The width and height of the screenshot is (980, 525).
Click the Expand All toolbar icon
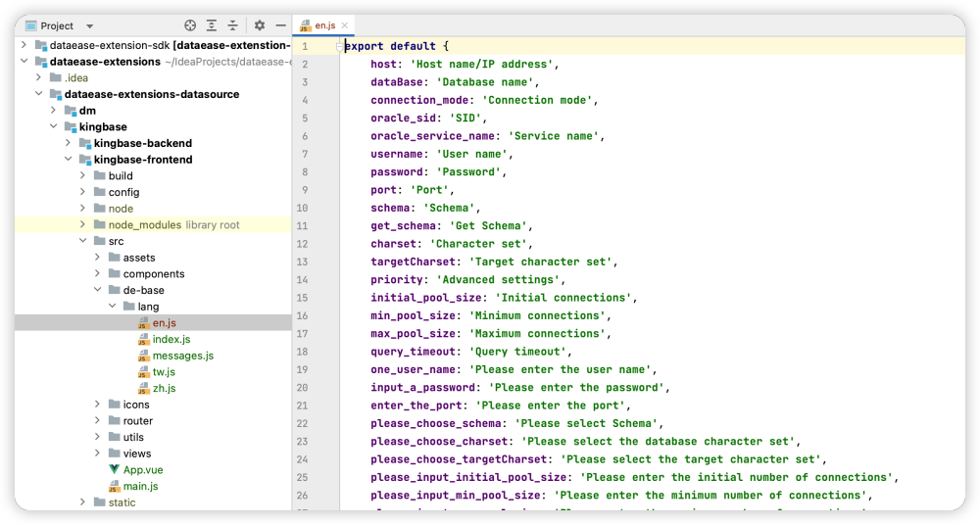212,25
